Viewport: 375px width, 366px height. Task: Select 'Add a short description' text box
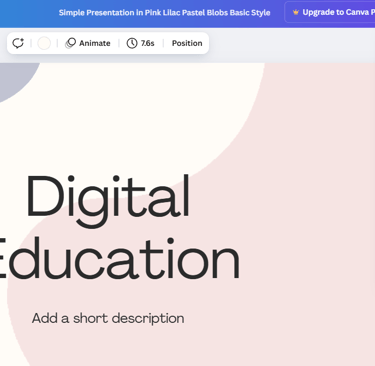click(108, 318)
